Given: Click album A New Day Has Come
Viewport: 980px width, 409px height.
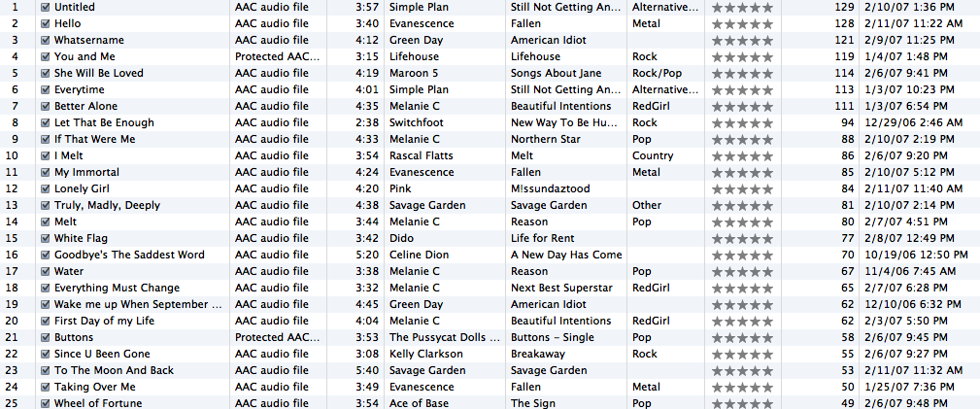Looking at the screenshot, I should click(x=566, y=255).
